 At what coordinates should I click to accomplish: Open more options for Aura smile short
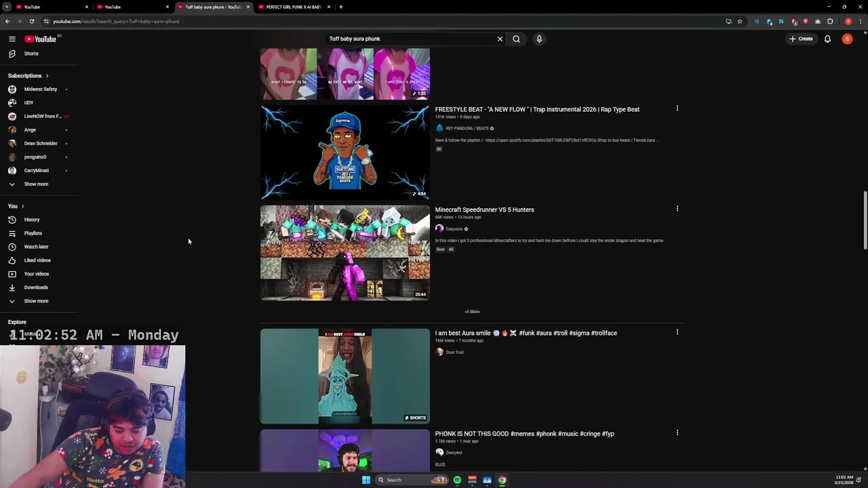click(x=677, y=332)
